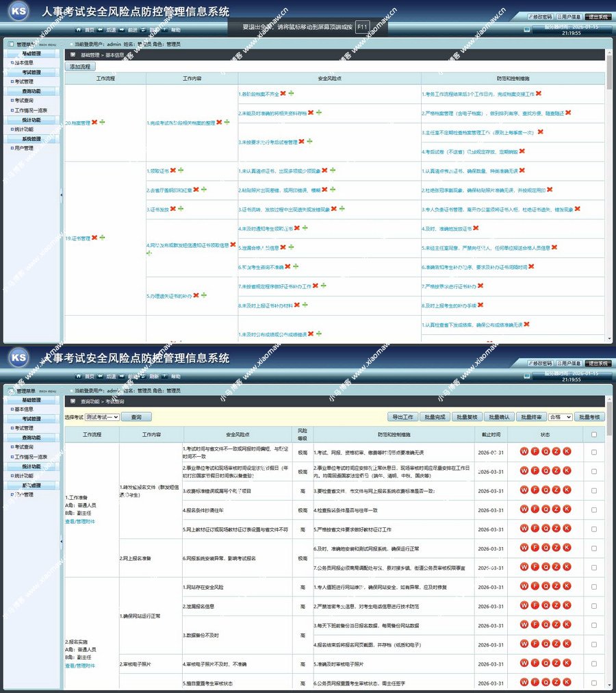This screenshot has width=616, height=693.
Task: Click the red K status icon in first row
Action: pos(567,451)
